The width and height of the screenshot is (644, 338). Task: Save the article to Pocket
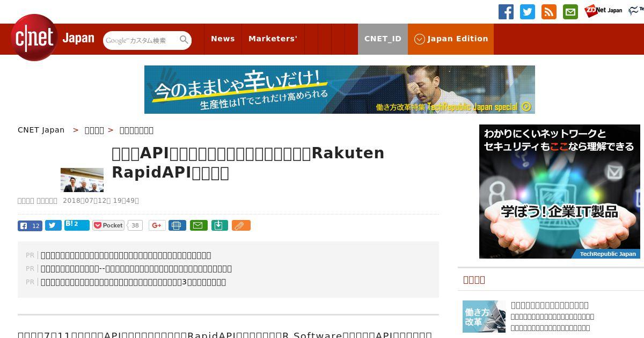tap(108, 225)
